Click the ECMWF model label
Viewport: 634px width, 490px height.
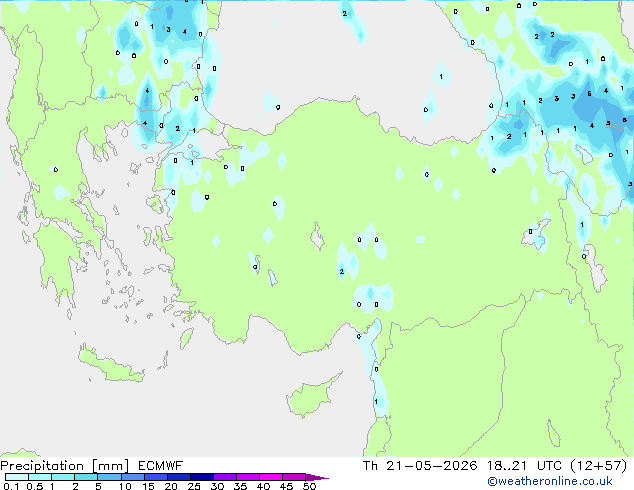pyautogui.click(x=161, y=465)
